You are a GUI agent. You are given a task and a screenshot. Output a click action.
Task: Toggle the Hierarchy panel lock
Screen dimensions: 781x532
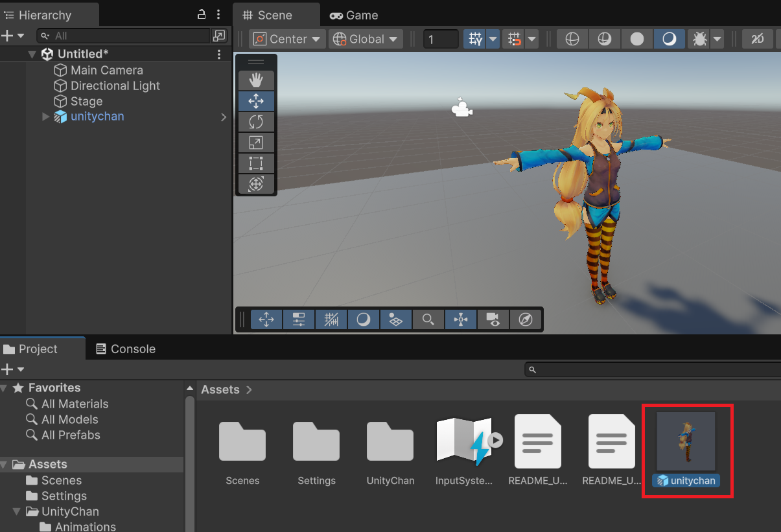click(x=202, y=14)
